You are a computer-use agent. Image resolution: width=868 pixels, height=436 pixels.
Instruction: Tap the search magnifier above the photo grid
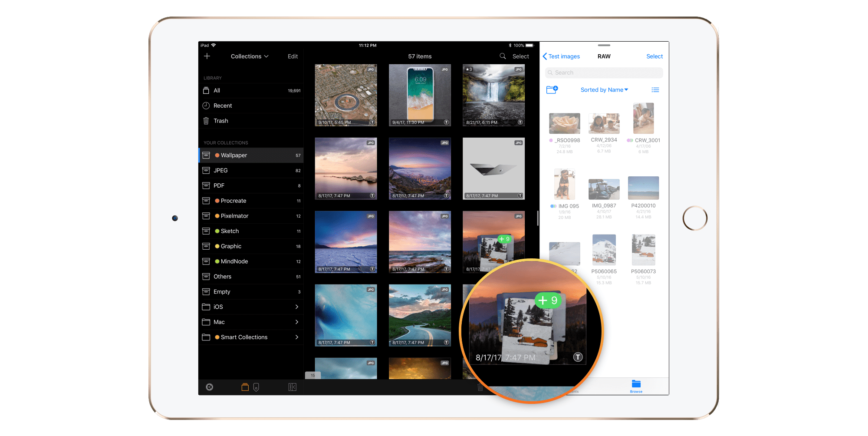[503, 56]
